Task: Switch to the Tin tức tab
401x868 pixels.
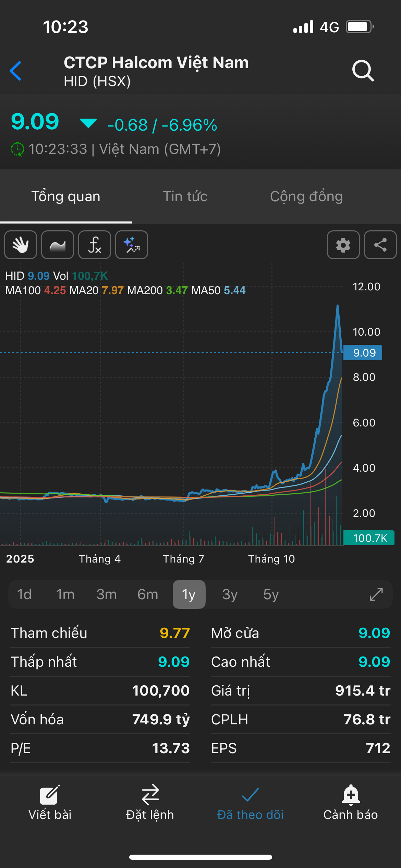Action: click(x=185, y=196)
